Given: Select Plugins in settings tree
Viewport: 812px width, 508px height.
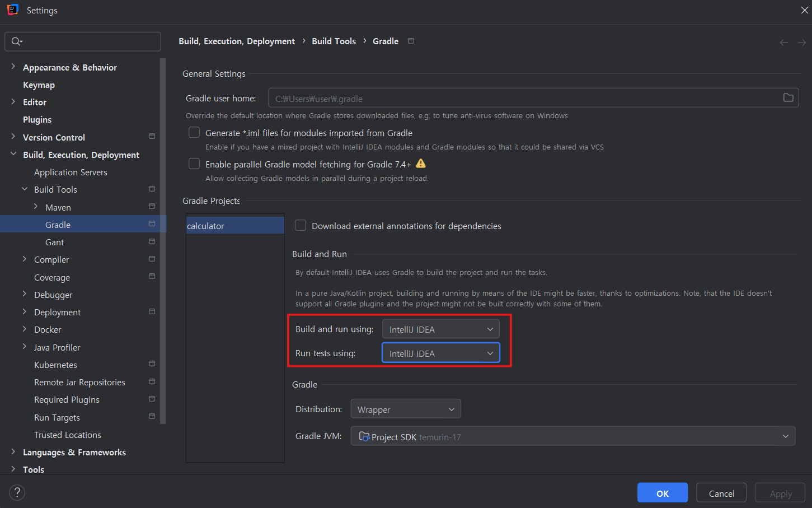Looking at the screenshot, I should (x=37, y=119).
